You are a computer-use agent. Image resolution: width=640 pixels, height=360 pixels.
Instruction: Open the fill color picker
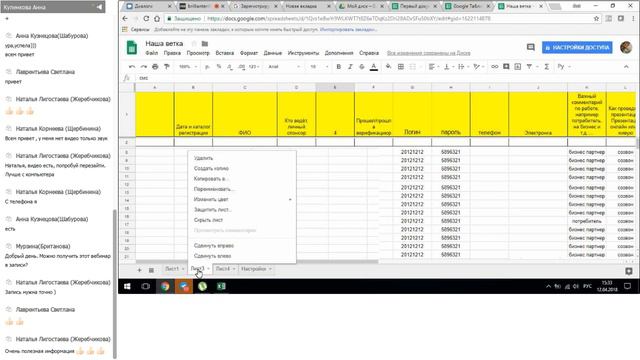pos(388,67)
